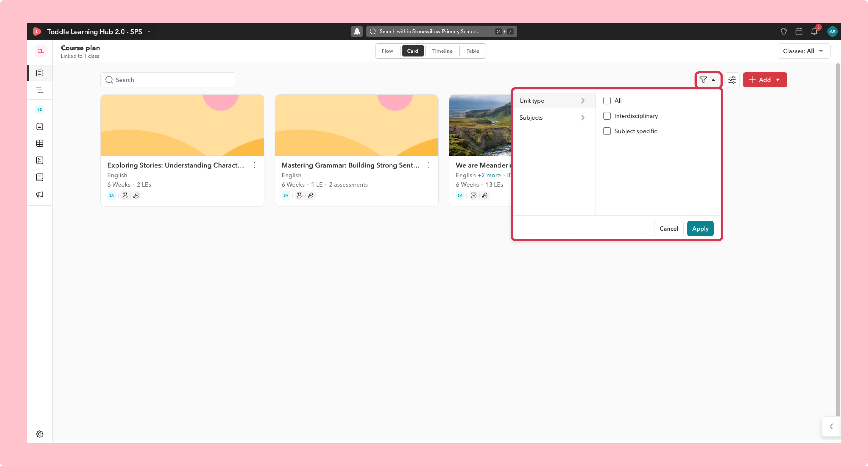Focus the Stonewillow Primary School search bar
This screenshot has width=868, height=466.
[x=441, y=31]
